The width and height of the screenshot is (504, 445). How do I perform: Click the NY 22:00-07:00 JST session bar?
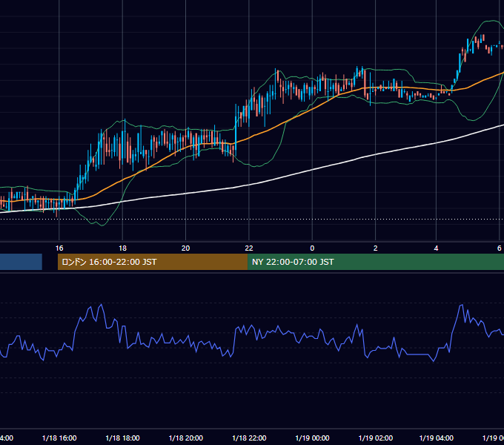(376, 262)
